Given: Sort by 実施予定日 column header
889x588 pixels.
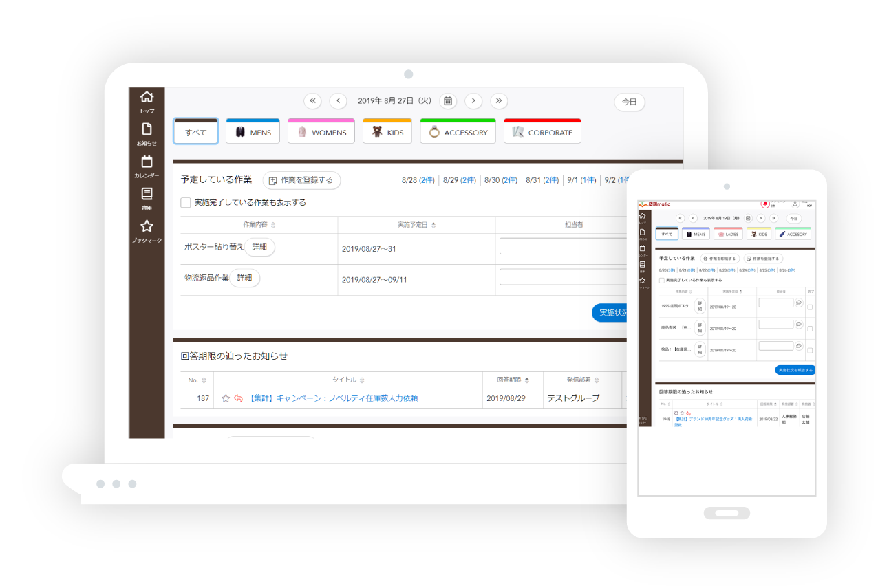Looking at the screenshot, I should (x=416, y=225).
